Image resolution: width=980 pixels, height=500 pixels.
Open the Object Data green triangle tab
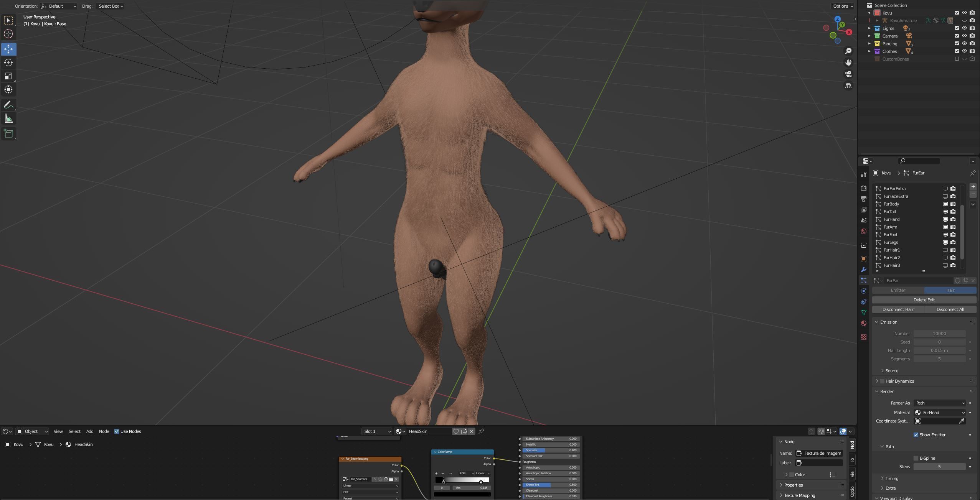(x=864, y=312)
